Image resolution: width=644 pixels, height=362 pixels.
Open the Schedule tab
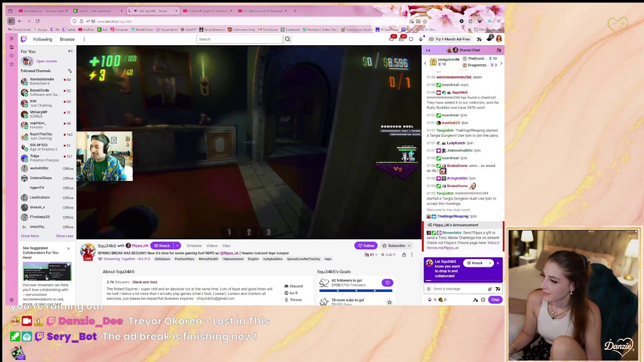pyautogui.click(x=194, y=246)
